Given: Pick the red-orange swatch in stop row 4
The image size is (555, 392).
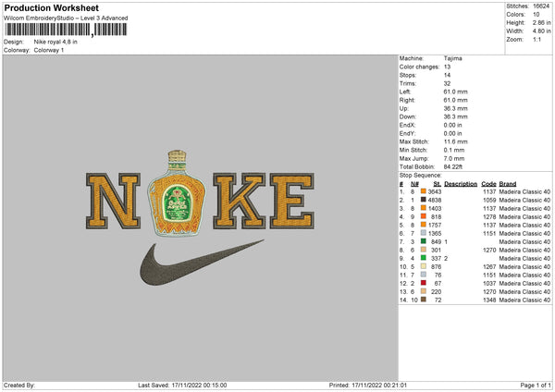Looking at the screenshot, I should (424, 216).
